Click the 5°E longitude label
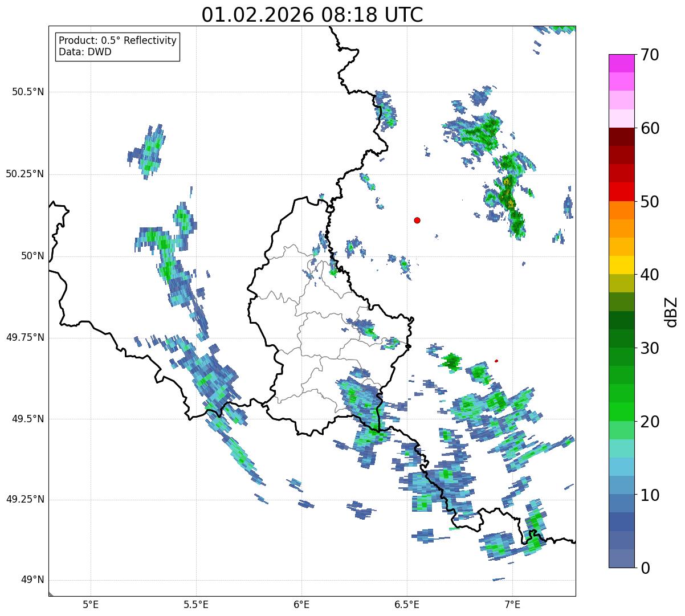Viewport: 685px width, 616px height. click(91, 604)
